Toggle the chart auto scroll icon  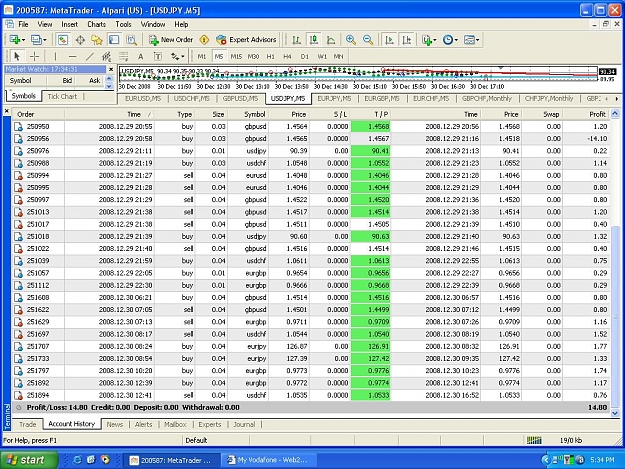[x=389, y=39]
